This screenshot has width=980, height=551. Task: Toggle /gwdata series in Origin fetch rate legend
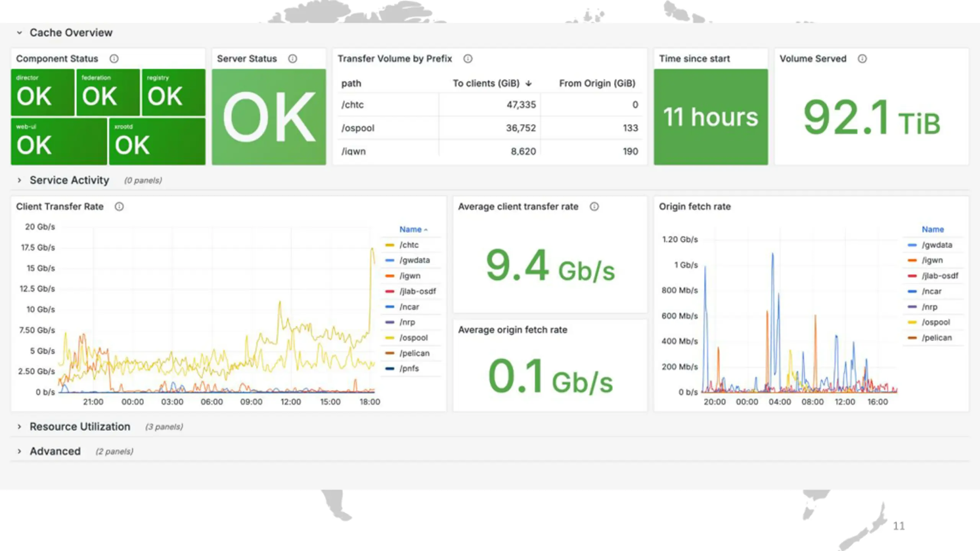[x=936, y=245]
